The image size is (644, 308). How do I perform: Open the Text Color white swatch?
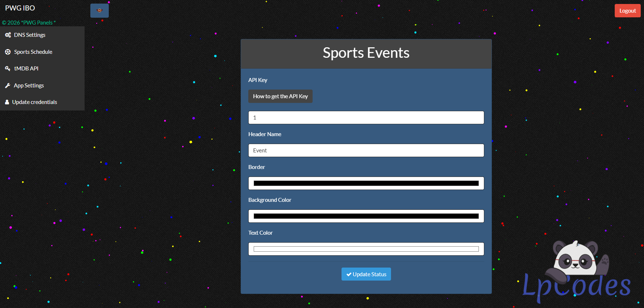pos(366,249)
